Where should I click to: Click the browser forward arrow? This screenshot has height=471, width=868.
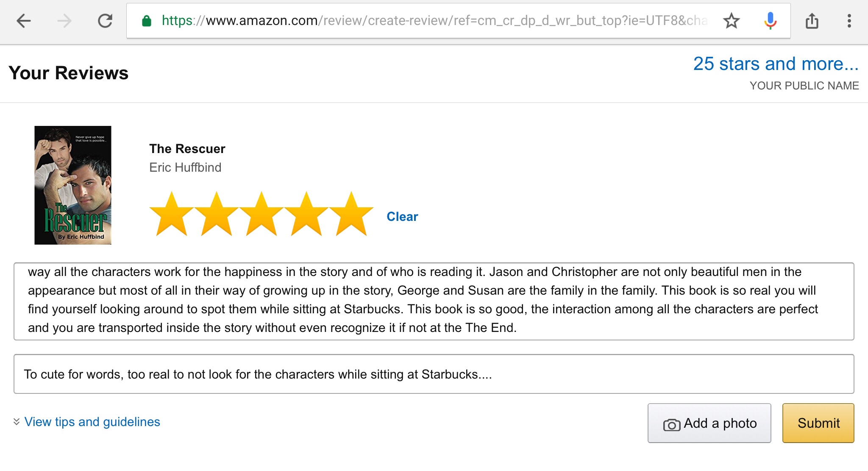64,21
